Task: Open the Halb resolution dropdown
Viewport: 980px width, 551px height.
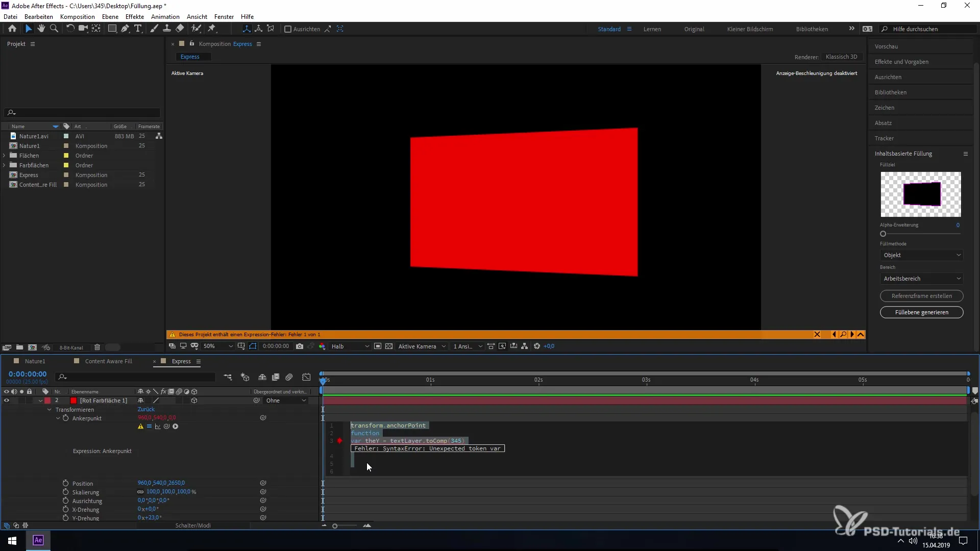Action: click(x=350, y=346)
